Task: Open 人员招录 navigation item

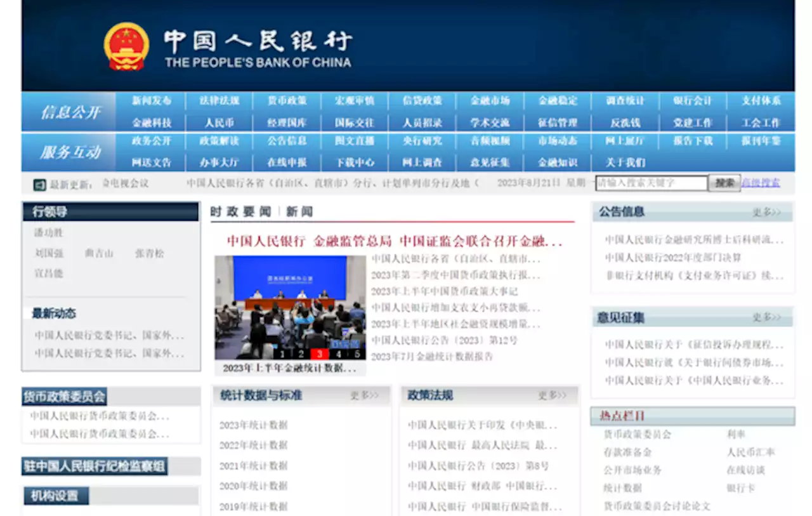Action: click(422, 122)
